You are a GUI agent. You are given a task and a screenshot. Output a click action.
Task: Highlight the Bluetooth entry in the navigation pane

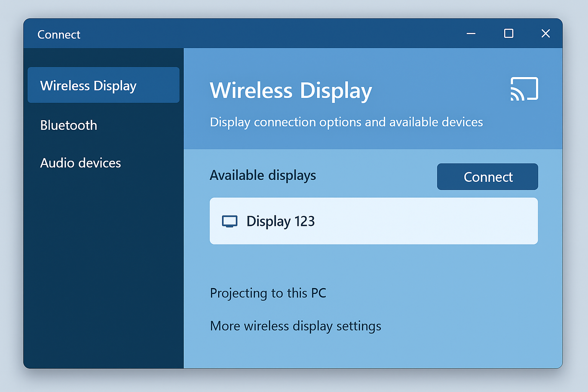(x=69, y=125)
